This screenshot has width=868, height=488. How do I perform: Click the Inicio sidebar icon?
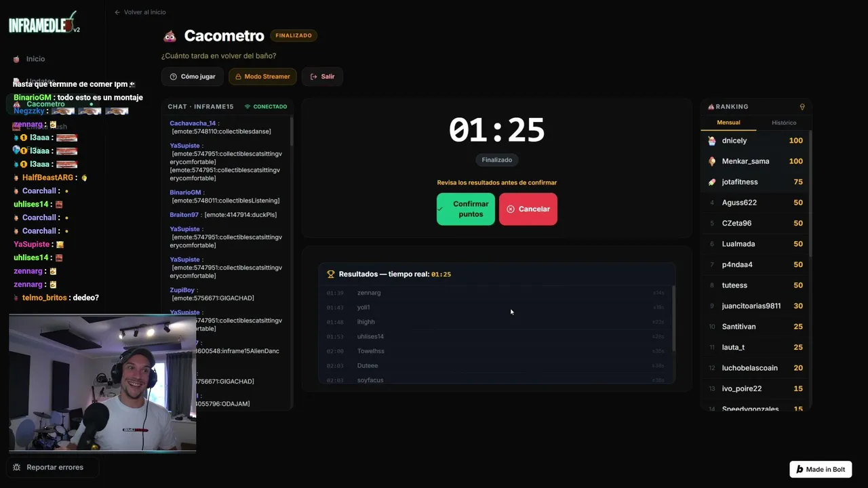[x=16, y=59]
